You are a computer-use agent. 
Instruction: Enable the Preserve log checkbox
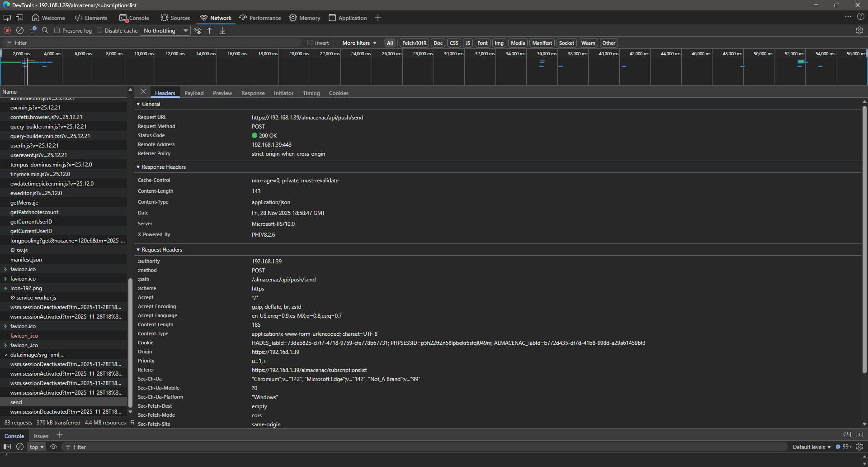click(57, 30)
